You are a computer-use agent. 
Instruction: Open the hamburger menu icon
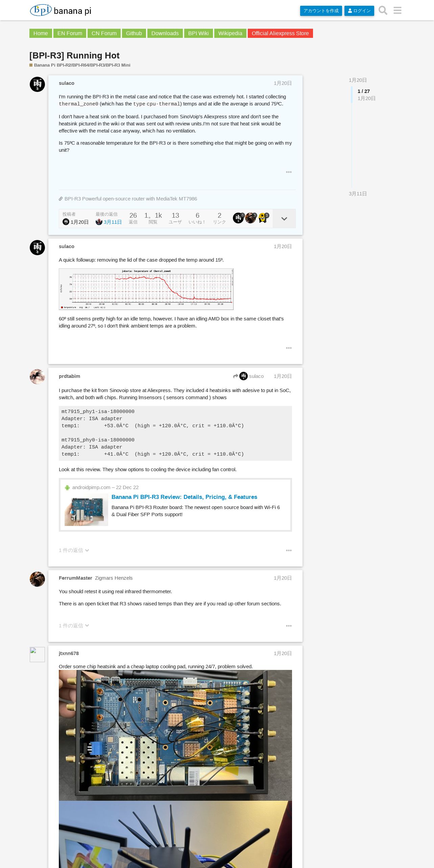(397, 10)
